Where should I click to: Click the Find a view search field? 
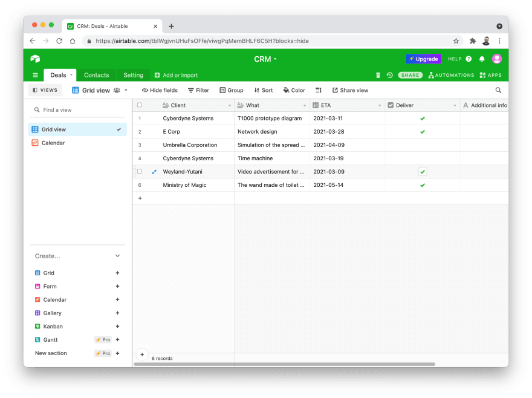(78, 109)
